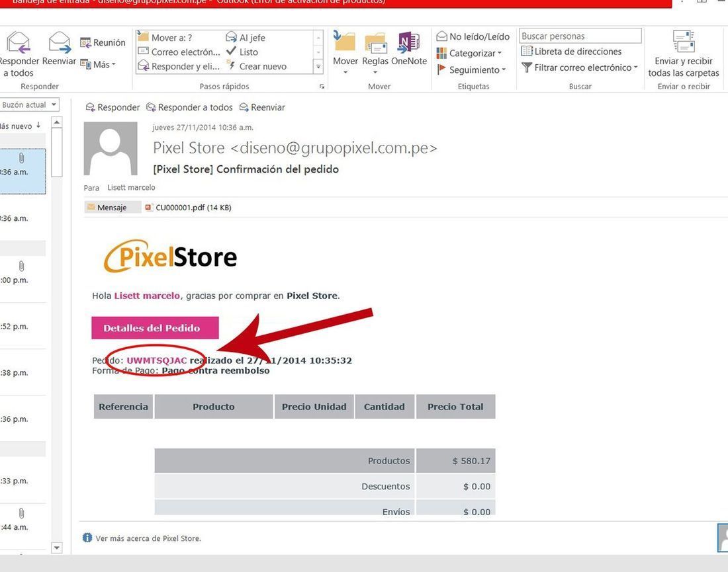Click the PixelStore logo
The image size is (728, 572).
[170, 256]
